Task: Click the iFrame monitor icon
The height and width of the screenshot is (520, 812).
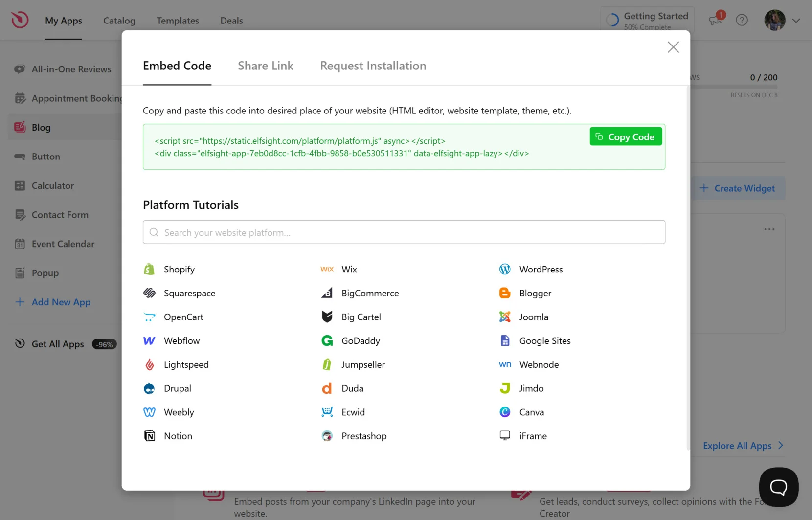Action: 505,435
